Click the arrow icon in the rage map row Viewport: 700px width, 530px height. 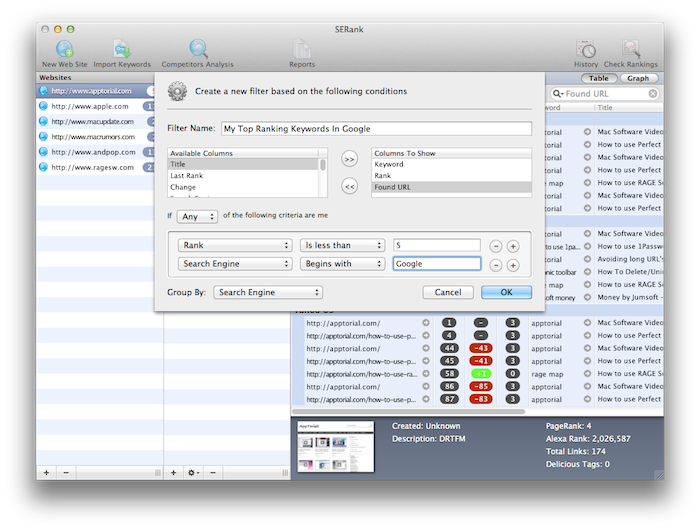click(x=587, y=374)
